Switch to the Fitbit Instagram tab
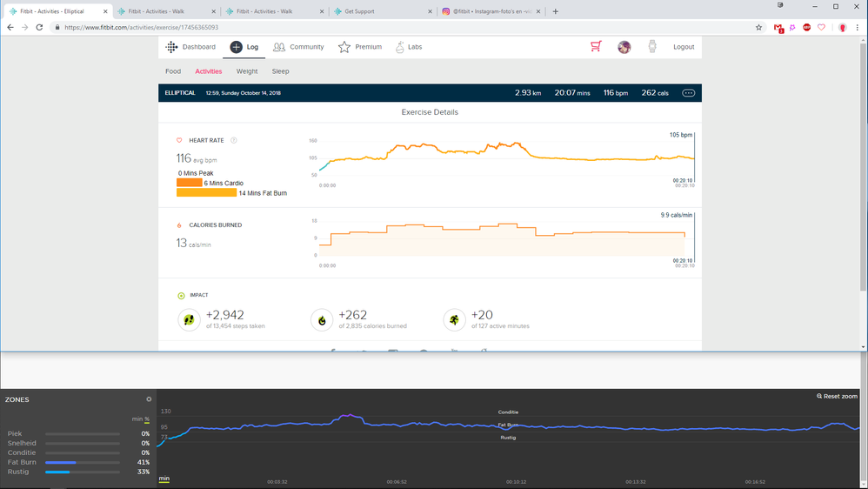The width and height of the screenshot is (868, 489). click(x=491, y=11)
